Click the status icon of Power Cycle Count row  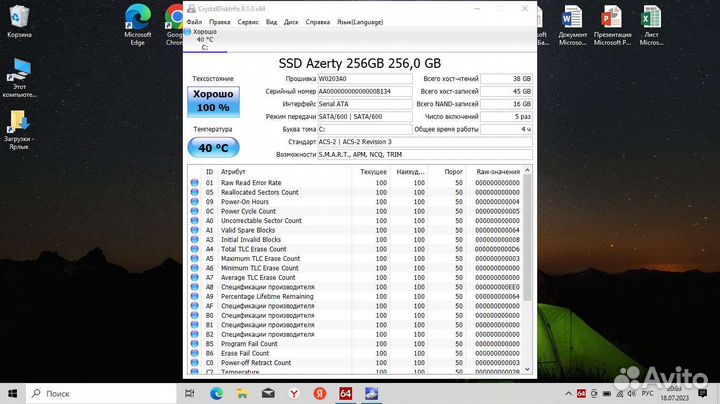194,211
